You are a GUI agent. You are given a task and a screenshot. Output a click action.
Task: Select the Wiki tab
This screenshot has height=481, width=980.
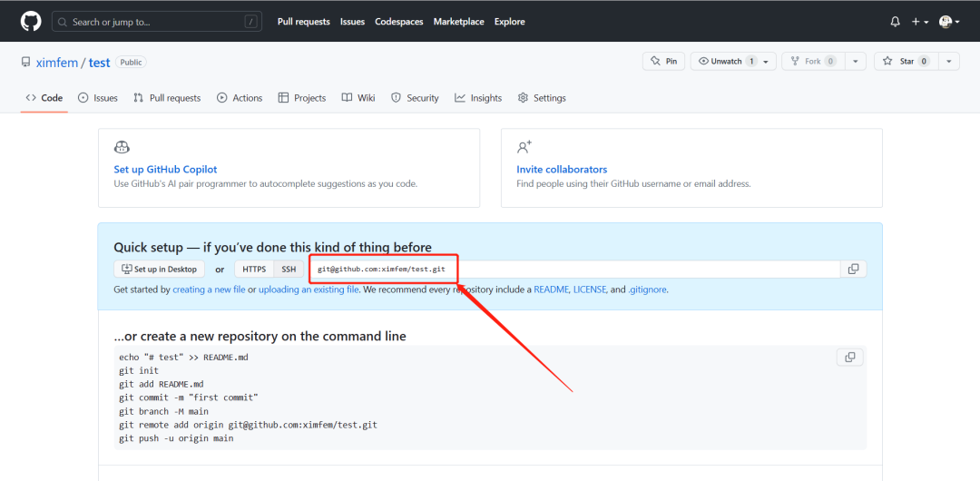[358, 98]
